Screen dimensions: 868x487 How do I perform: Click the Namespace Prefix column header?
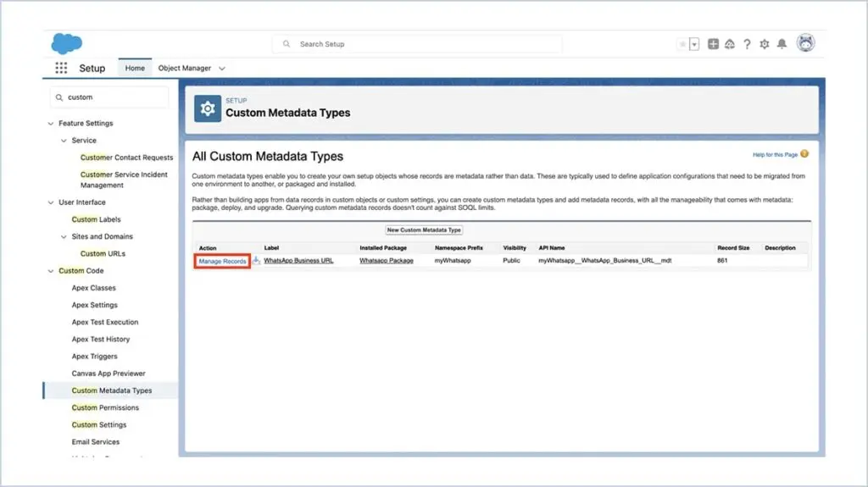[x=459, y=248]
